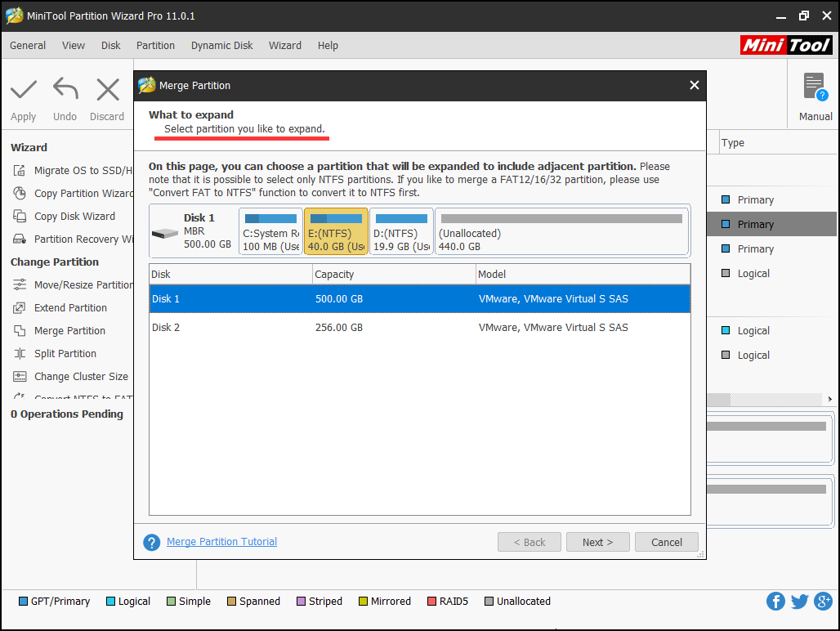Image resolution: width=840 pixels, height=631 pixels.
Task: Click the Apply checkmark icon
Action: 24,89
